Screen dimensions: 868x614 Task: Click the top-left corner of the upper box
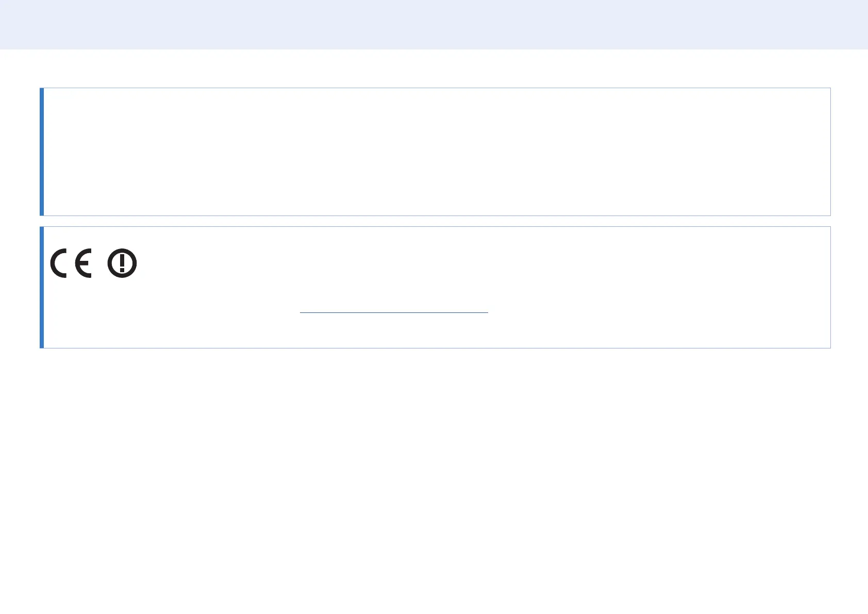(41, 89)
